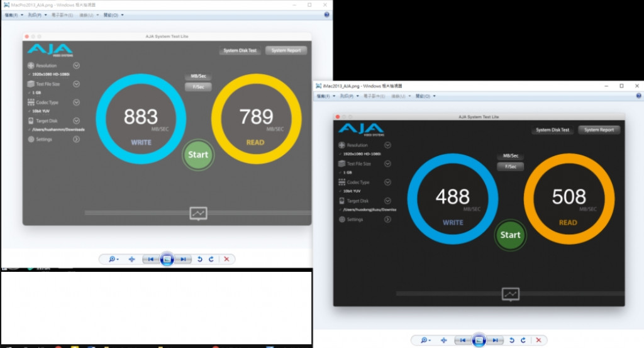Click the 883 write speed gauge

tap(141, 119)
